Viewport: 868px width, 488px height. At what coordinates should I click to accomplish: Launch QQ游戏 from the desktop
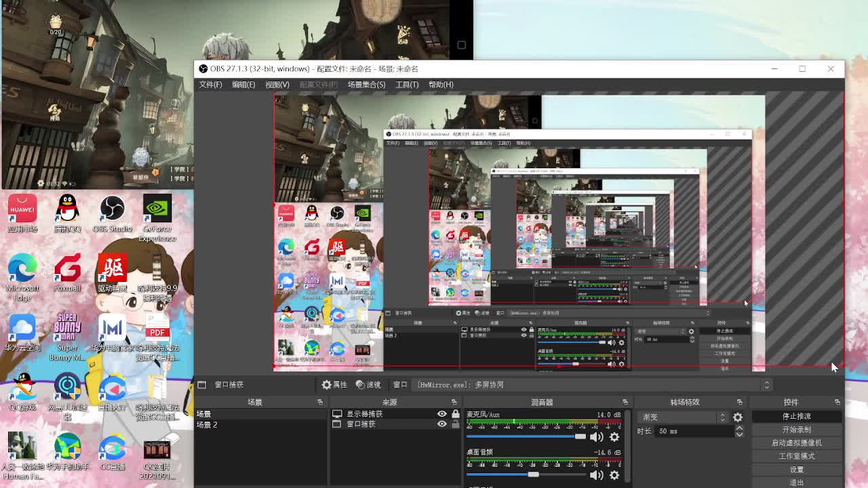pos(22,392)
